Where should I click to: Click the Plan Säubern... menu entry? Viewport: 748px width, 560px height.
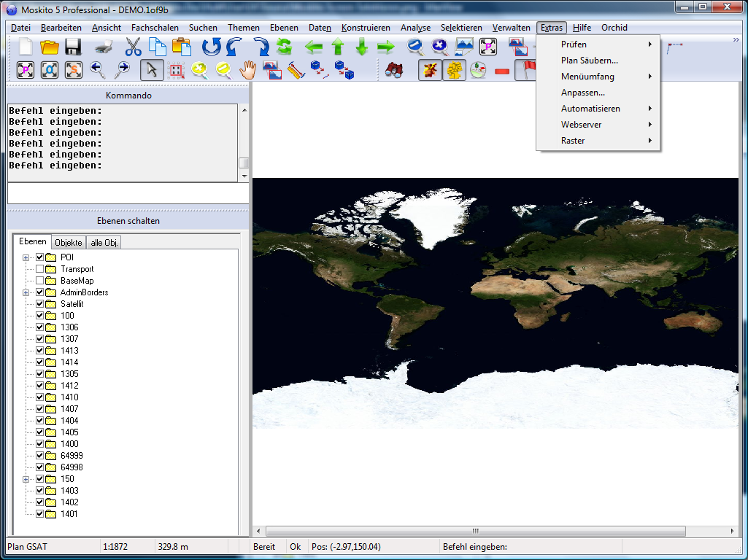(x=589, y=61)
